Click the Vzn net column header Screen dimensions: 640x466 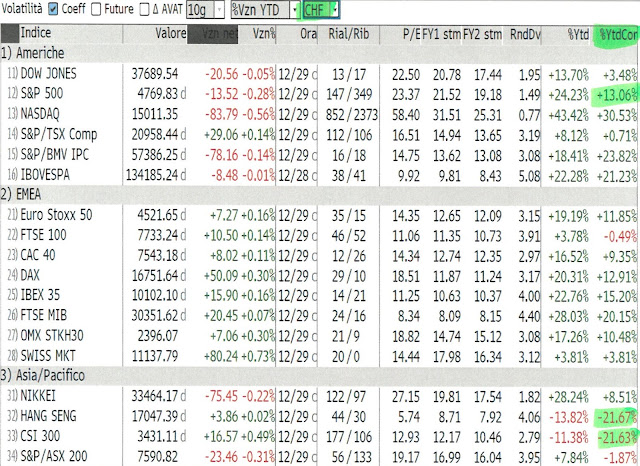[213, 34]
